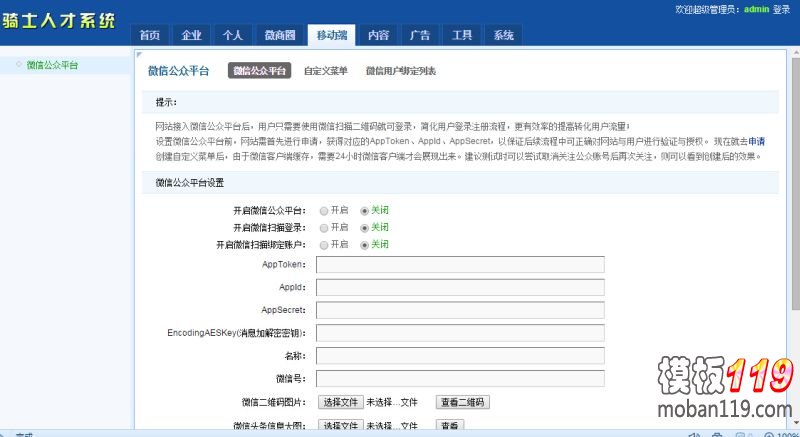Open the 微信用户绑定列表 sub-tab
The width and height of the screenshot is (800, 437).
pyautogui.click(x=401, y=71)
